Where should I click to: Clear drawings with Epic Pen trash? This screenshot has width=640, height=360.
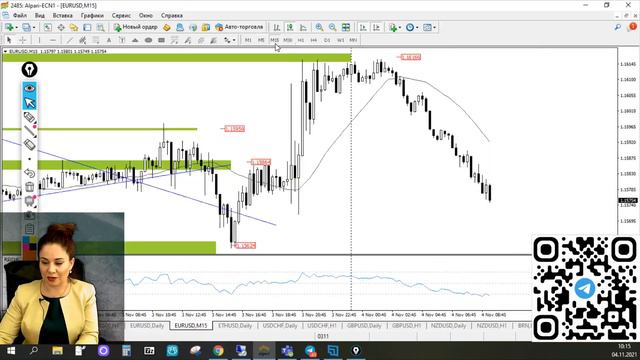(29, 187)
